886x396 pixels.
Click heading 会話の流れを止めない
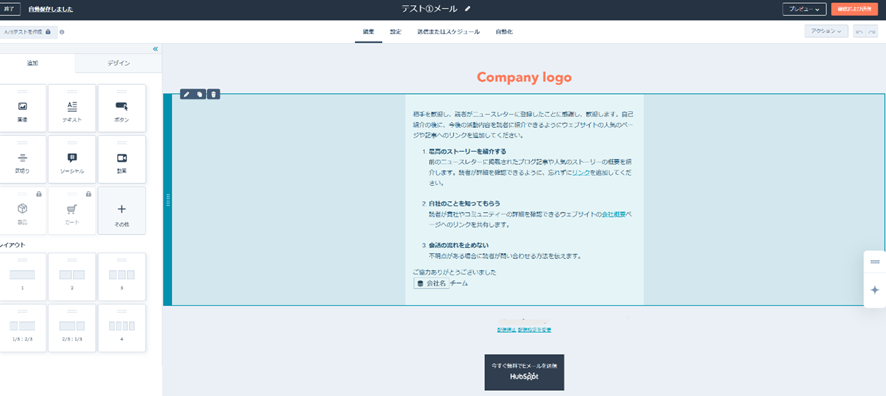tap(459, 245)
